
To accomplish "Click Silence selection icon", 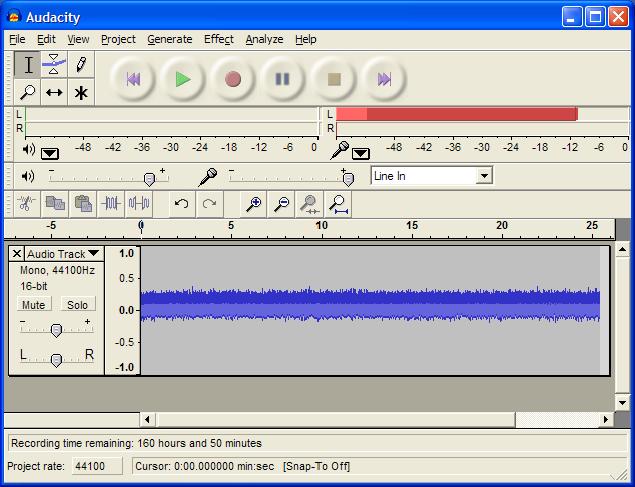I will [x=139, y=203].
